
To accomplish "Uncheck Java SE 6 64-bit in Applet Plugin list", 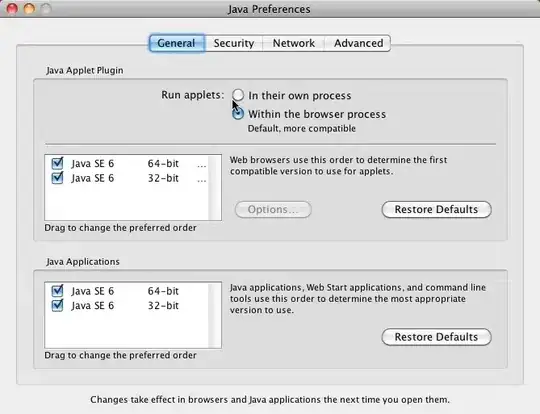I will point(57,163).
